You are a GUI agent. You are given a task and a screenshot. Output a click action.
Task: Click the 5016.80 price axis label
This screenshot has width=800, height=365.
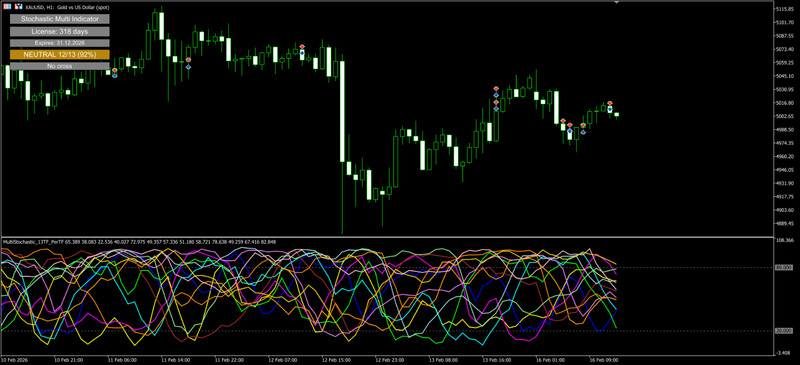pos(785,103)
